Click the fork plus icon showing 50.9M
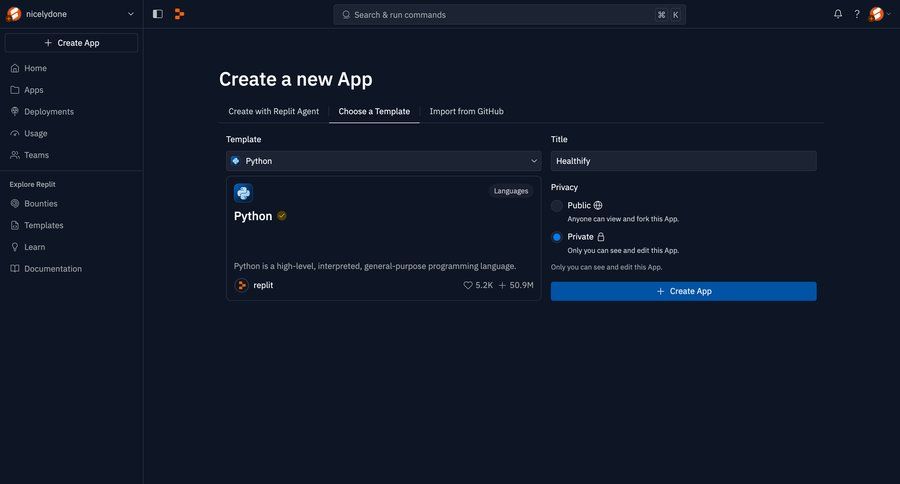Screen dimensions: 900x484 coord(502,285)
